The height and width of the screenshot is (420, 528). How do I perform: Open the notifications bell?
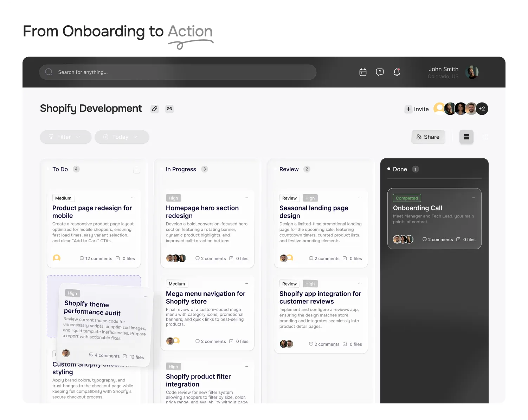[397, 72]
